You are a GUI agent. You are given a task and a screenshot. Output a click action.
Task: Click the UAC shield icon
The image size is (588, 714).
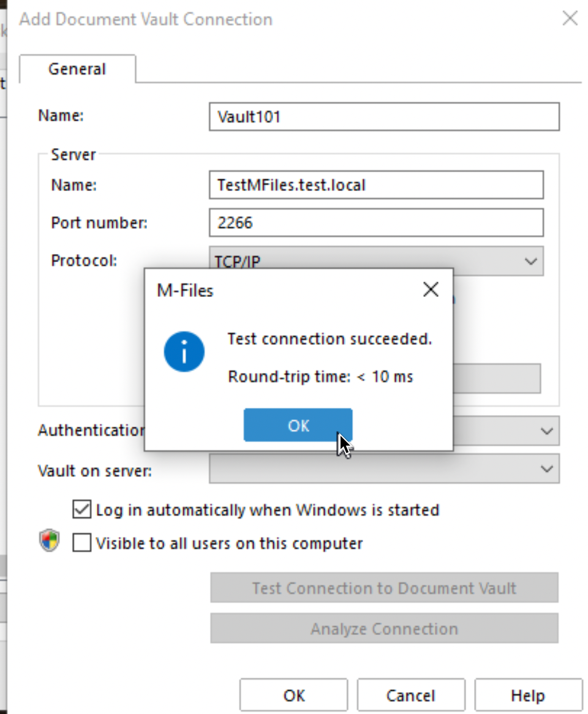(x=49, y=541)
